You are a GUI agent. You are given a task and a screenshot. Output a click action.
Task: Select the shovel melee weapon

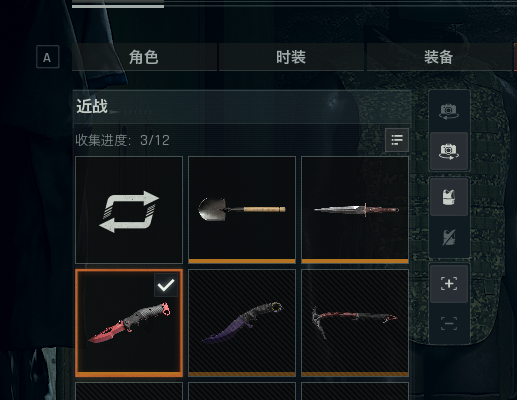pos(242,210)
